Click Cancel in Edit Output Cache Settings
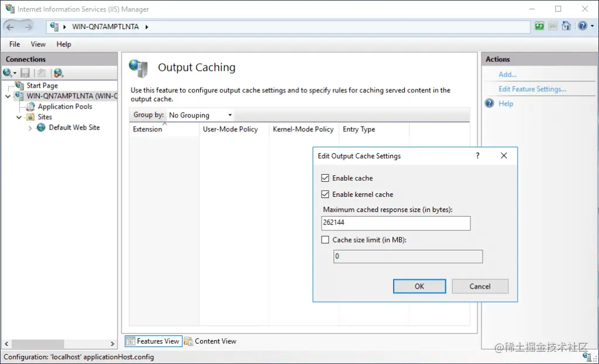Image resolution: width=599 pixels, height=364 pixels. [x=480, y=286]
